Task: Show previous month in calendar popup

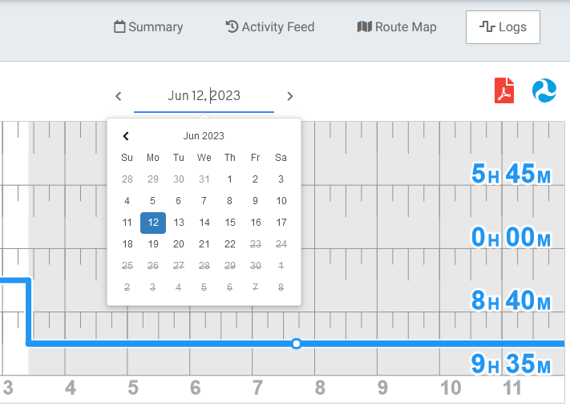Action: tap(126, 136)
